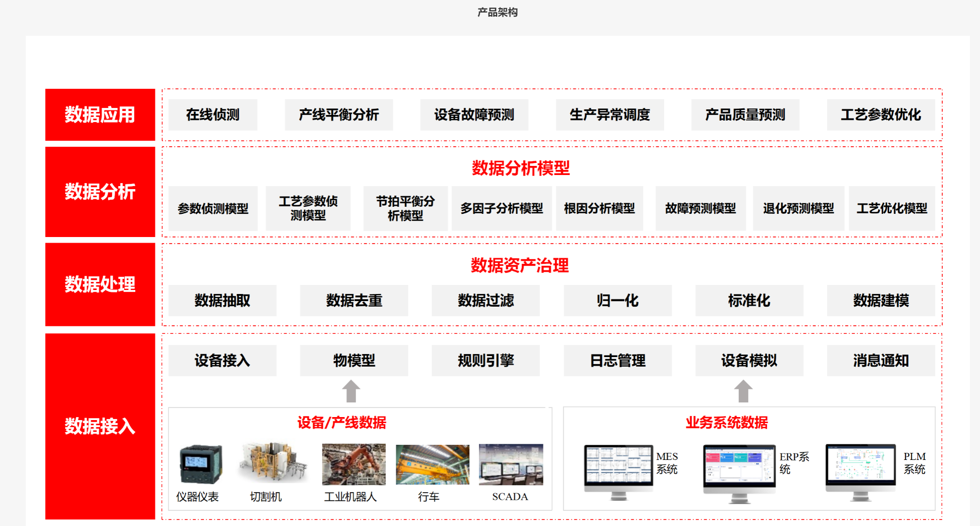Select the 根因分析模型 box
Screen dimensions: 980x526
599,208
